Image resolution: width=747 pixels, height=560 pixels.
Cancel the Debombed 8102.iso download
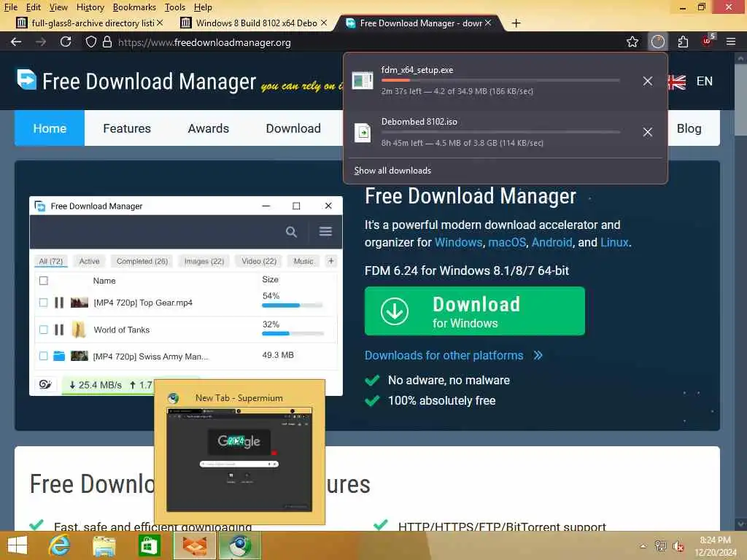tap(647, 132)
